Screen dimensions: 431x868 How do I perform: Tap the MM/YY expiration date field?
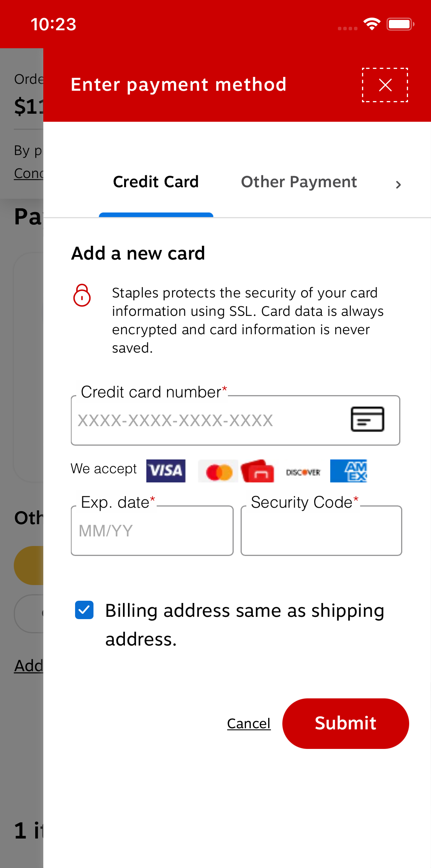(x=152, y=531)
